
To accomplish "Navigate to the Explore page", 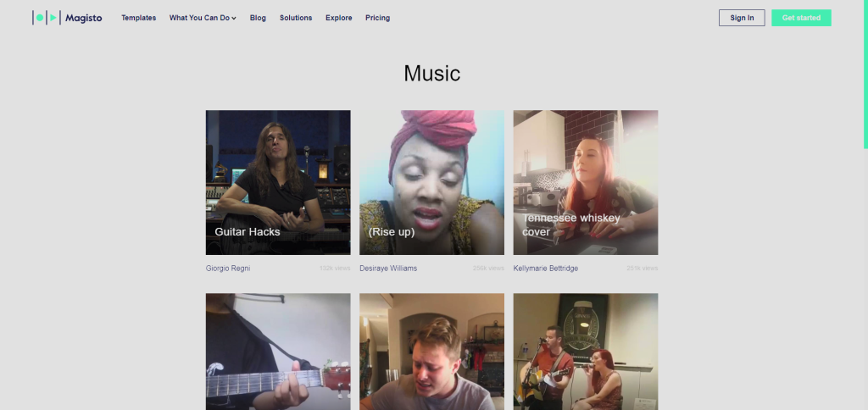I will click(339, 18).
